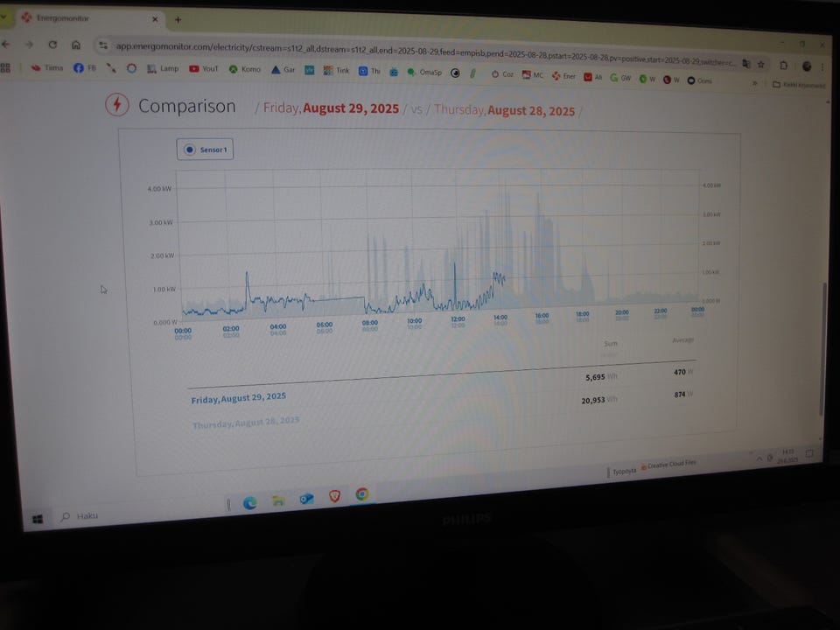Open the Ali bookmark
Viewport: 840px width, 630px height.
click(593, 78)
